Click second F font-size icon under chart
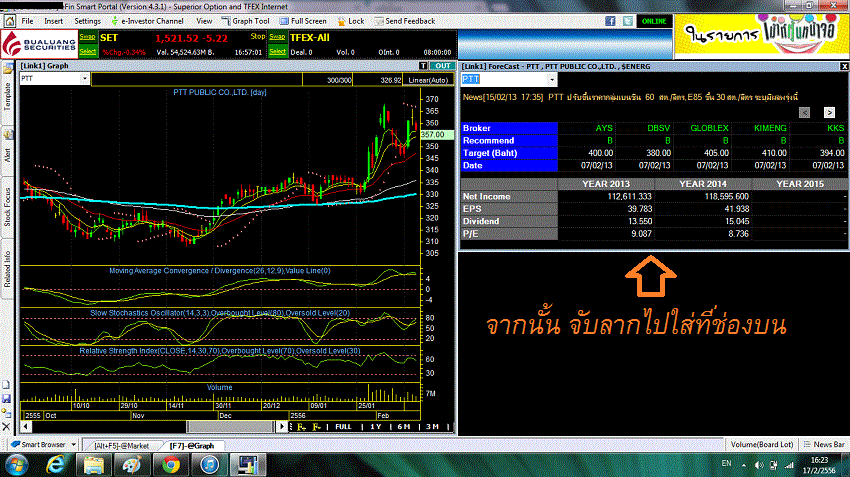Screen dimensions: 850x477 pos(317,427)
